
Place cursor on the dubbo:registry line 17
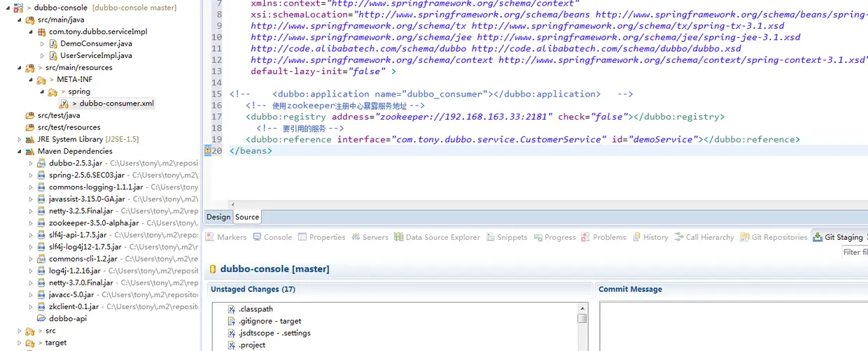[485, 117]
